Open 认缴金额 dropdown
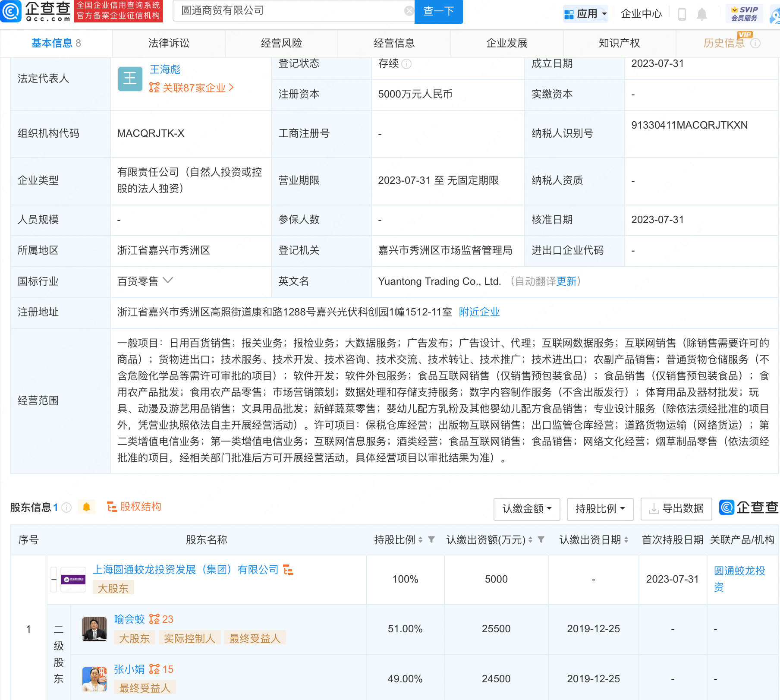This screenshot has width=780, height=700. pos(527,509)
